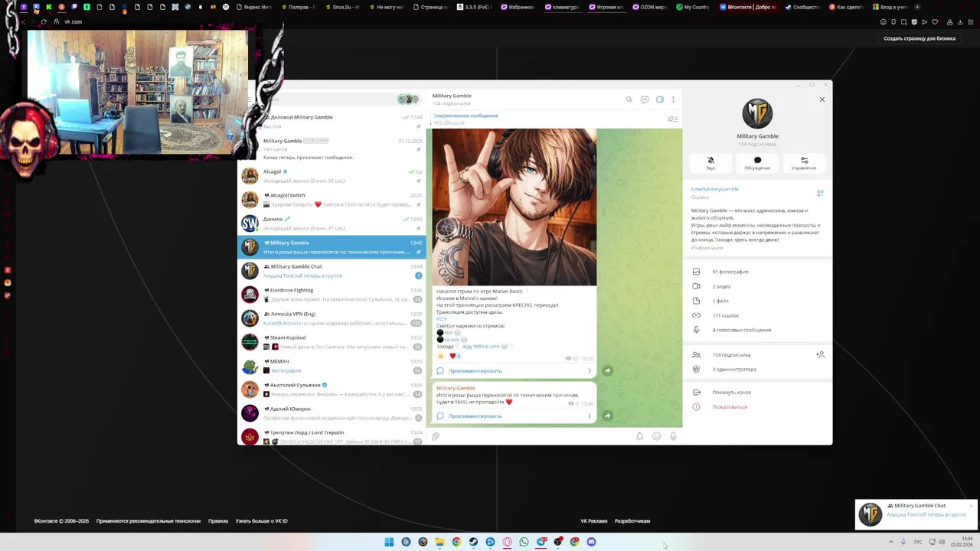Open Адский Юморок channel
Image resolution: width=980 pixels, height=551 pixels.
332,413
